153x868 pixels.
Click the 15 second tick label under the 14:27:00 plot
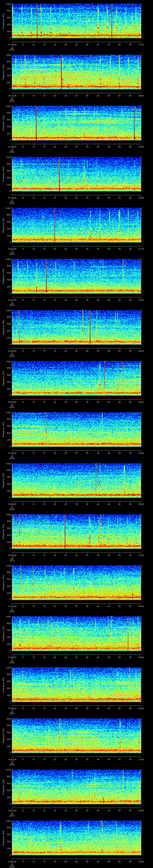click(x=44, y=606)
